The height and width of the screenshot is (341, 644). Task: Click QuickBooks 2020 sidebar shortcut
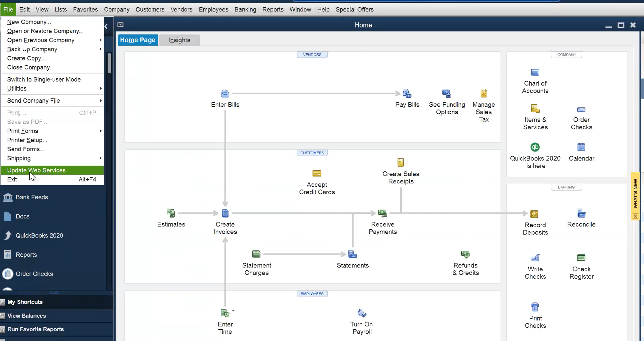pos(33,235)
